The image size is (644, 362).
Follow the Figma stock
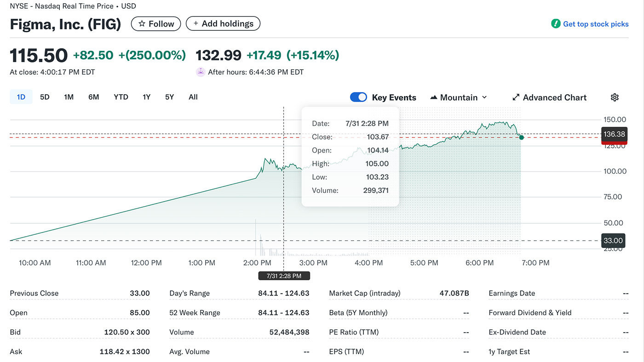(x=156, y=24)
